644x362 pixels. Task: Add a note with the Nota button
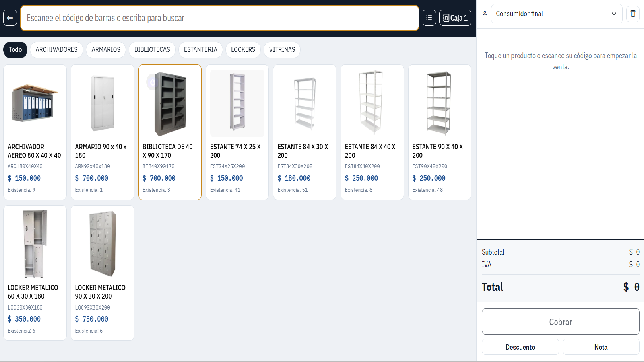pos(601,347)
